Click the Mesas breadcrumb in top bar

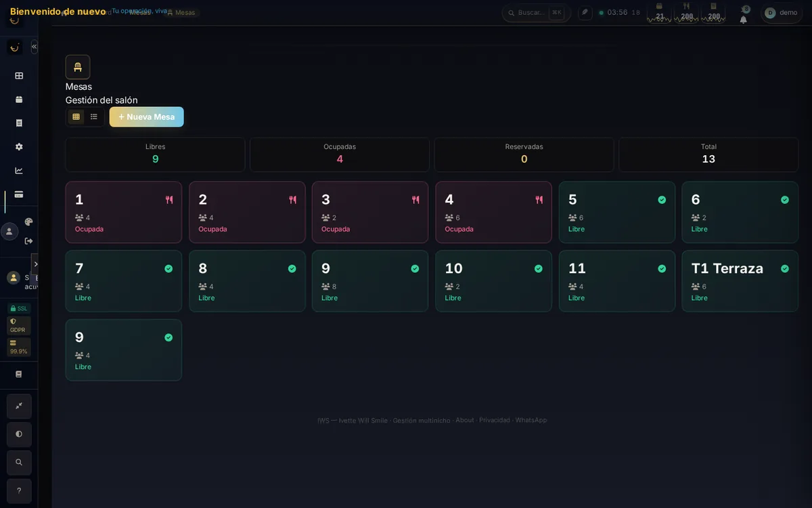(x=181, y=13)
